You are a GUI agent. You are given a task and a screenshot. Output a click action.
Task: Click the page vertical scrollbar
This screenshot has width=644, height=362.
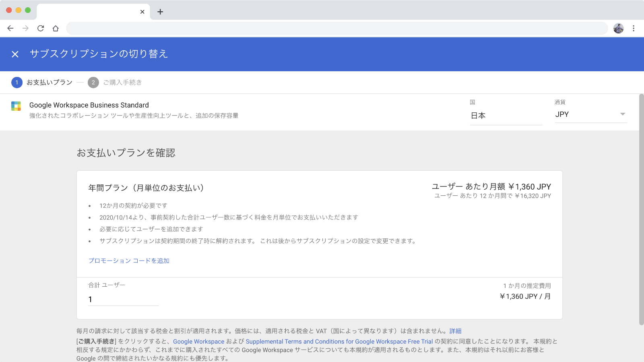pyautogui.click(x=641, y=209)
